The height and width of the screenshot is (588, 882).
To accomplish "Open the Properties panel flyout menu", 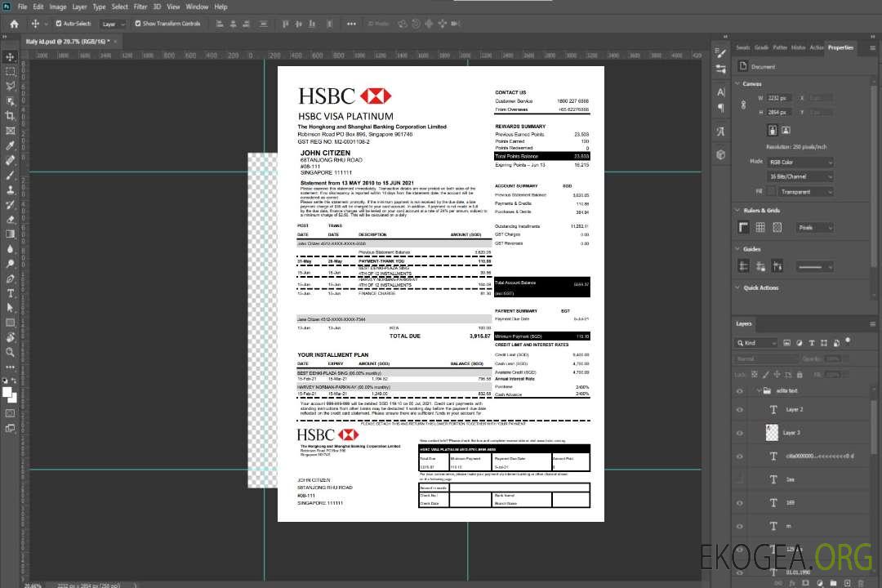I will tap(872, 48).
